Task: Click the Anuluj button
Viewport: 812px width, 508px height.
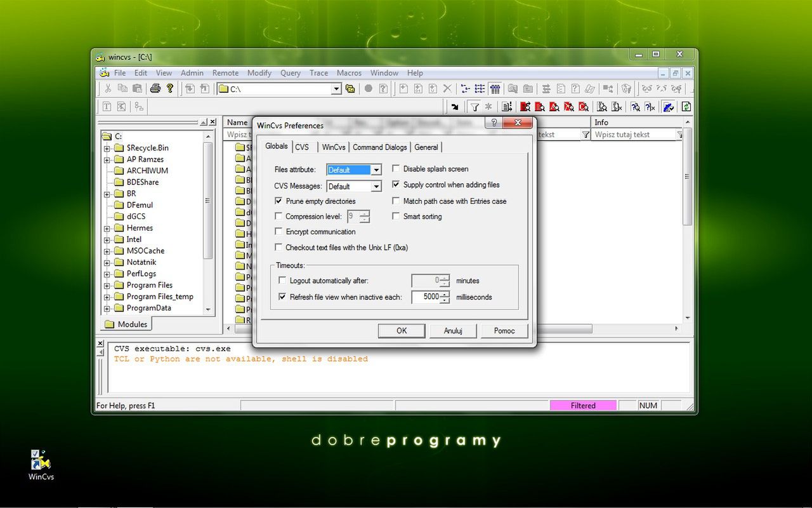Action: tap(453, 331)
